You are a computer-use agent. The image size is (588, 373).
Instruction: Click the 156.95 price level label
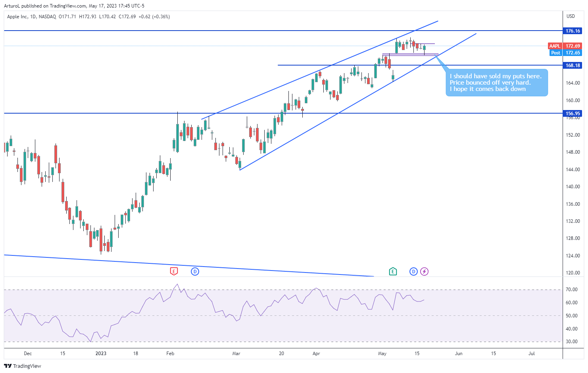573,113
